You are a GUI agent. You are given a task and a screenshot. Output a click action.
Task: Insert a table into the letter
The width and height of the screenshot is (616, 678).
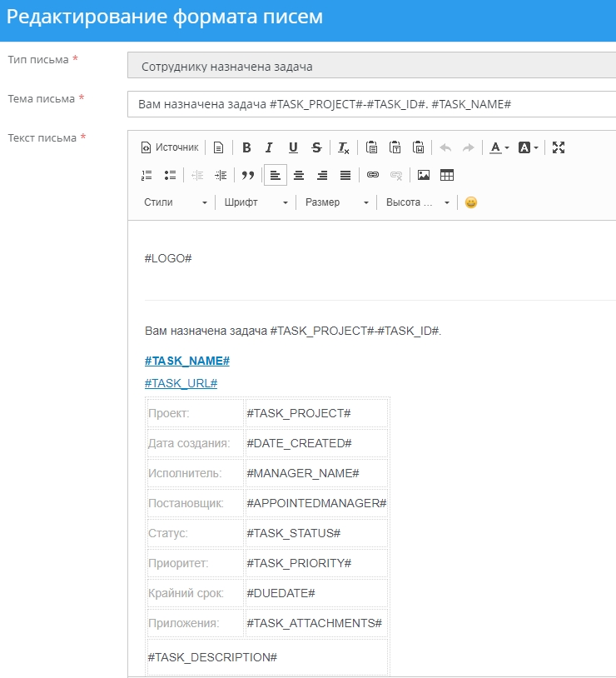click(447, 175)
